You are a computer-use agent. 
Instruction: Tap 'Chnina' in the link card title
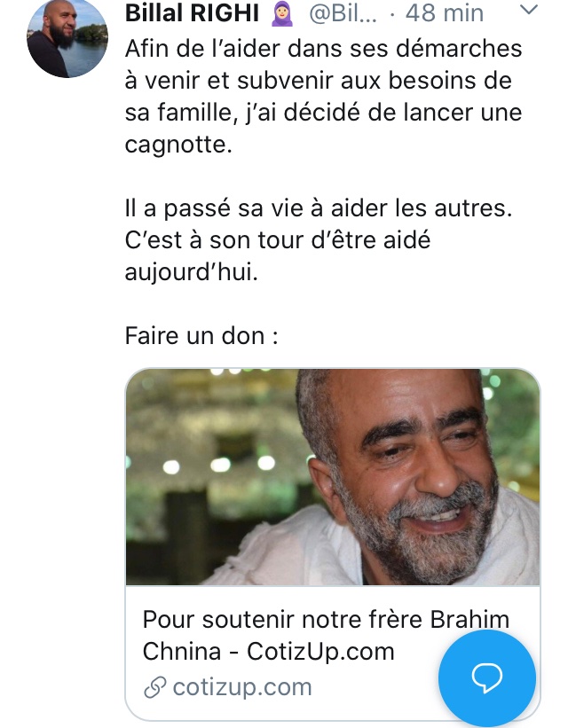coord(182,652)
